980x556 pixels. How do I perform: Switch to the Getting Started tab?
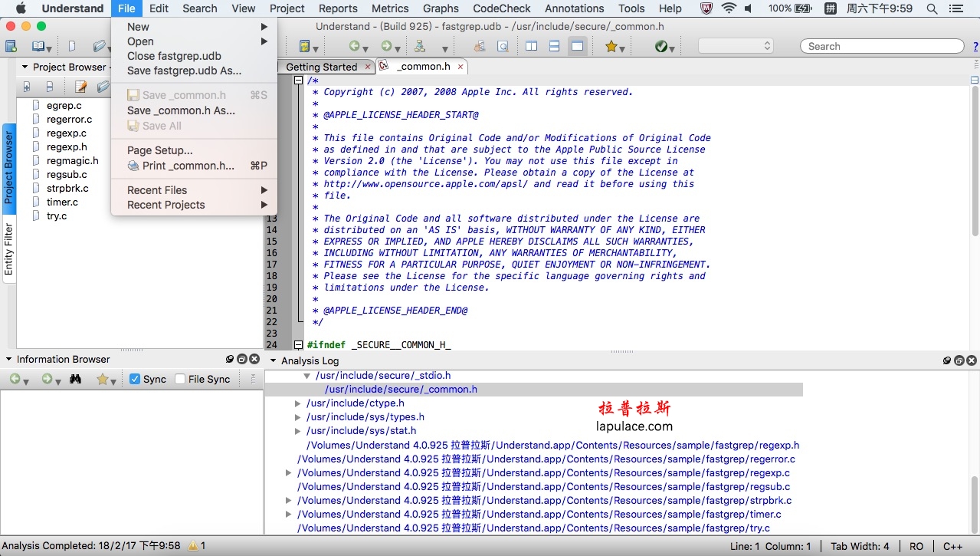tap(322, 67)
